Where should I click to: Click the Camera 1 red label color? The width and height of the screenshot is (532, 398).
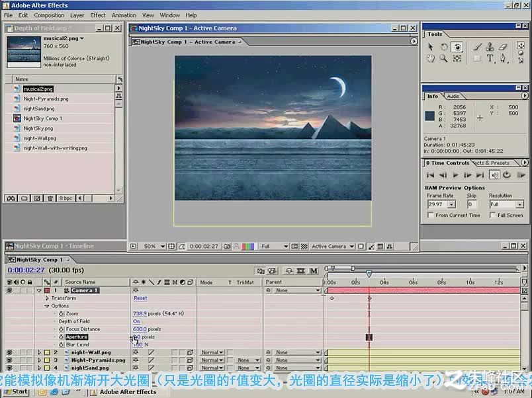click(x=47, y=290)
